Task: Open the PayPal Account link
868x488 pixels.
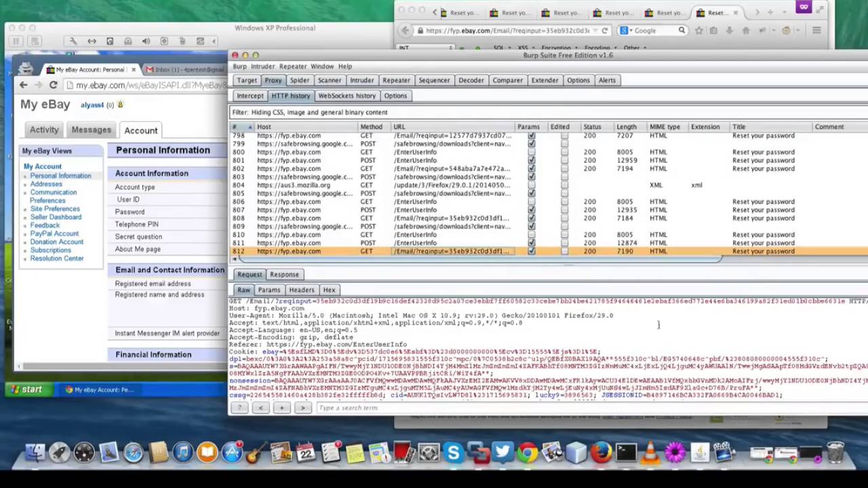Action: pos(54,233)
